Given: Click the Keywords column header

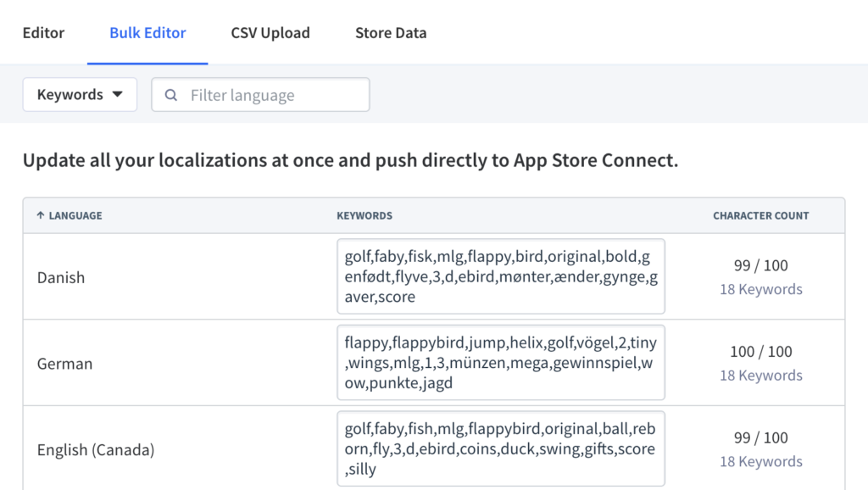Looking at the screenshot, I should (x=364, y=215).
